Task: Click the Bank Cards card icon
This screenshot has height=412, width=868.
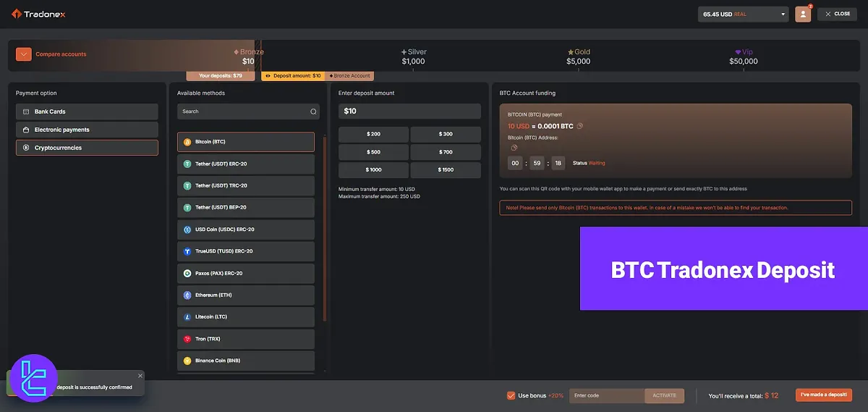Action: tap(26, 112)
